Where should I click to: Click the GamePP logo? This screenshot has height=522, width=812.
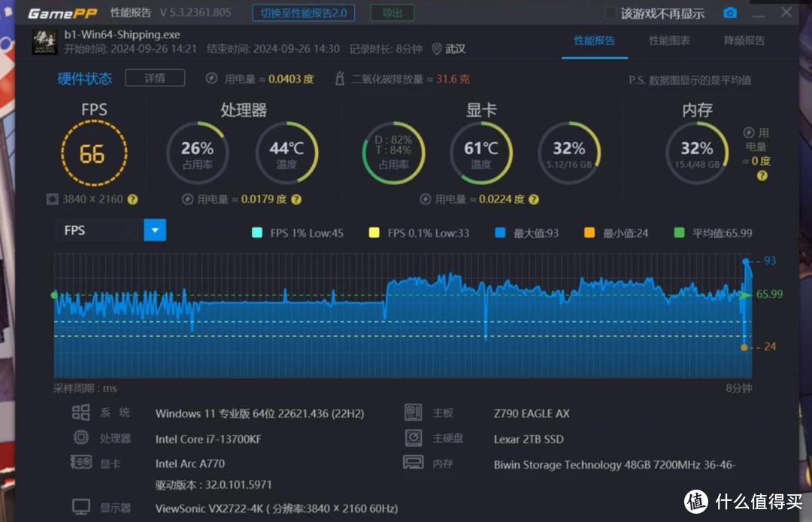pos(62,13)
